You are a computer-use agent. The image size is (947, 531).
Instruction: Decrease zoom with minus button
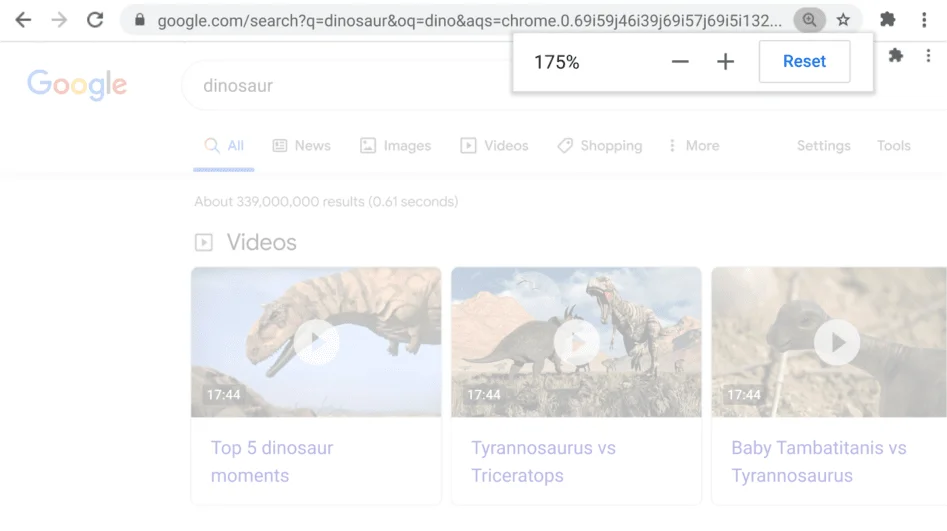coord(680,62)
